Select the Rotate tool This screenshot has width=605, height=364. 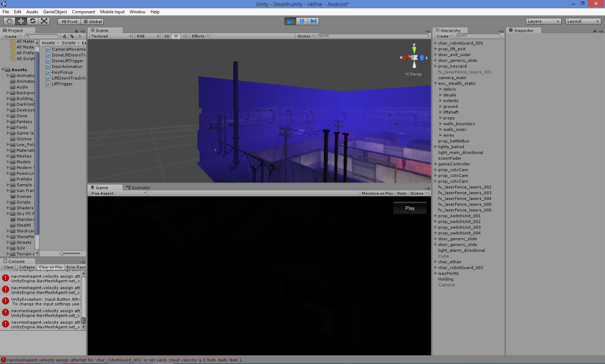click(33, 21)
